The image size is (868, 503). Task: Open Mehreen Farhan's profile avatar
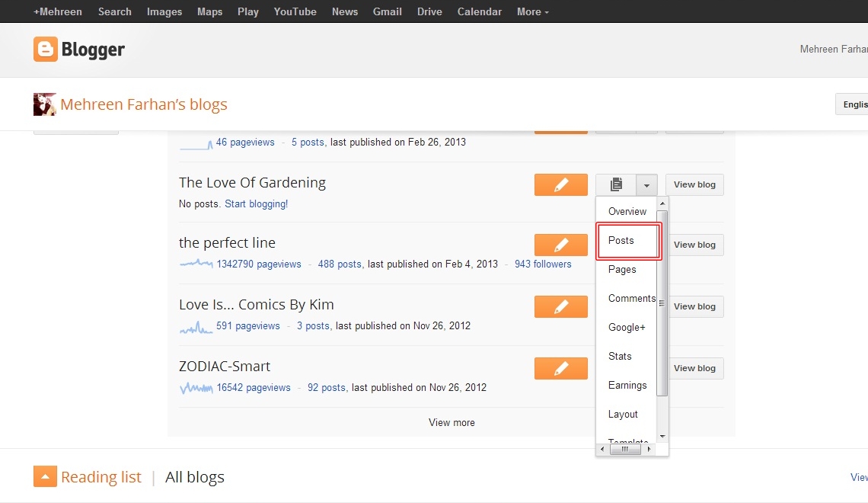click(x=44, y=104)
